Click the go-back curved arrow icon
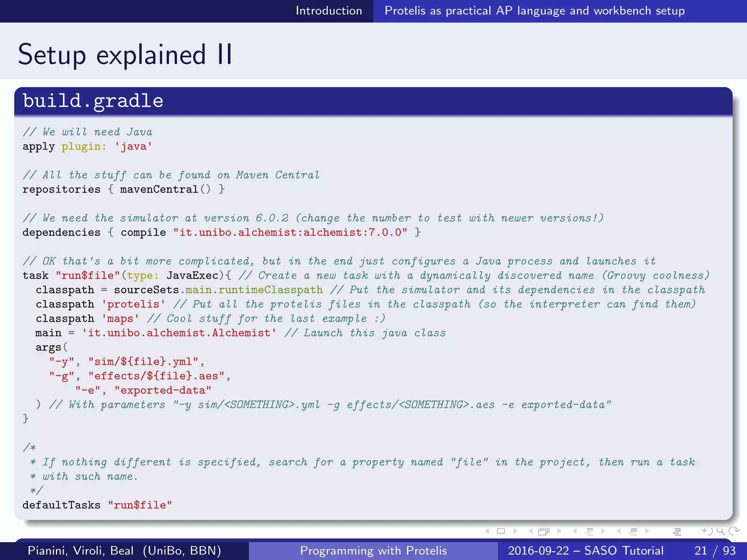This screenshot has width=747, height=560. (707, 531)
